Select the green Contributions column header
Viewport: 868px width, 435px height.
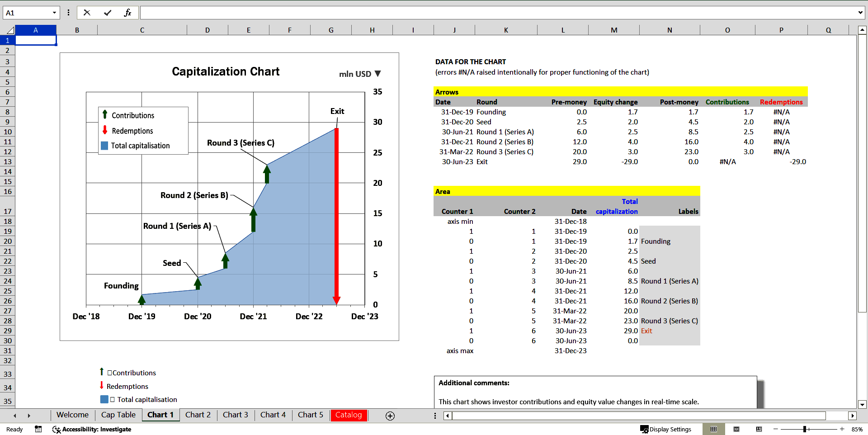727,102
